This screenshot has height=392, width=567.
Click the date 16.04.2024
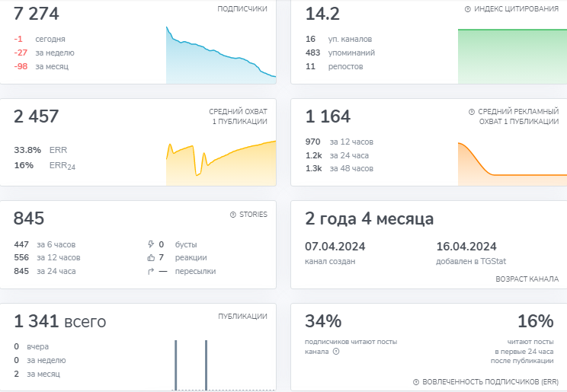466,247
